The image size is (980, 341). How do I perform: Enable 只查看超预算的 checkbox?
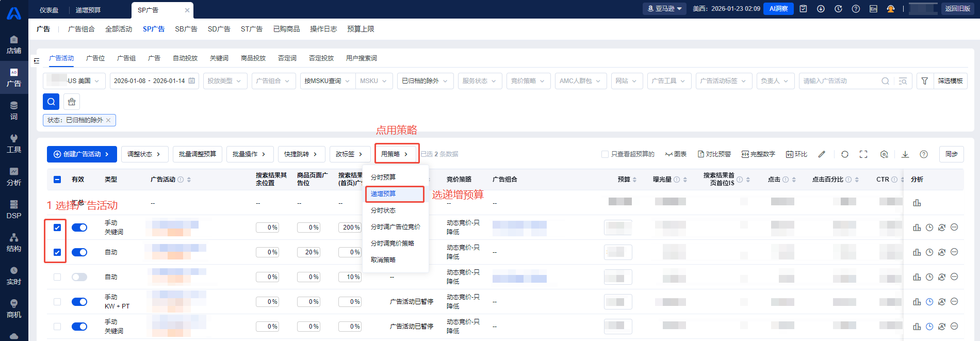[605, 154]
